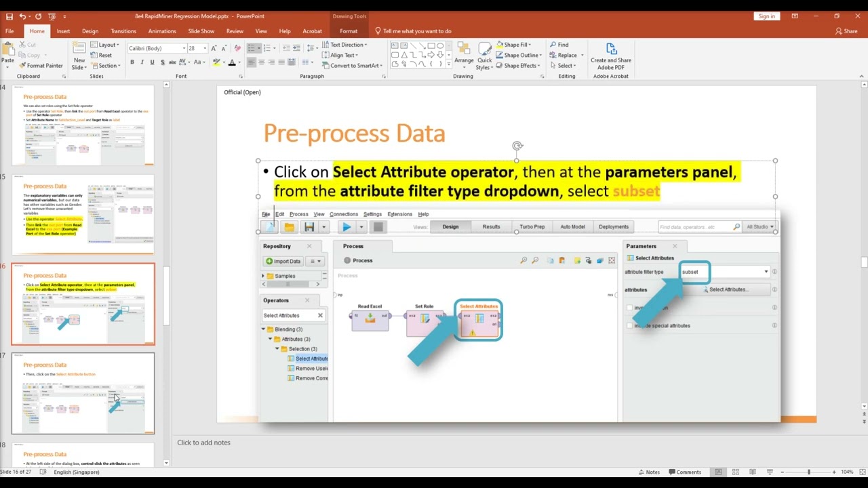This screenshot has width=868, height=488.
Task: Switch to the Design tab
Action: click(x=90, y=31)
